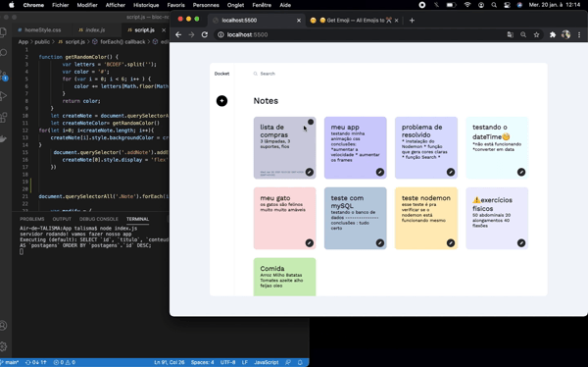Go back in Chrome browser

[178, 34]
